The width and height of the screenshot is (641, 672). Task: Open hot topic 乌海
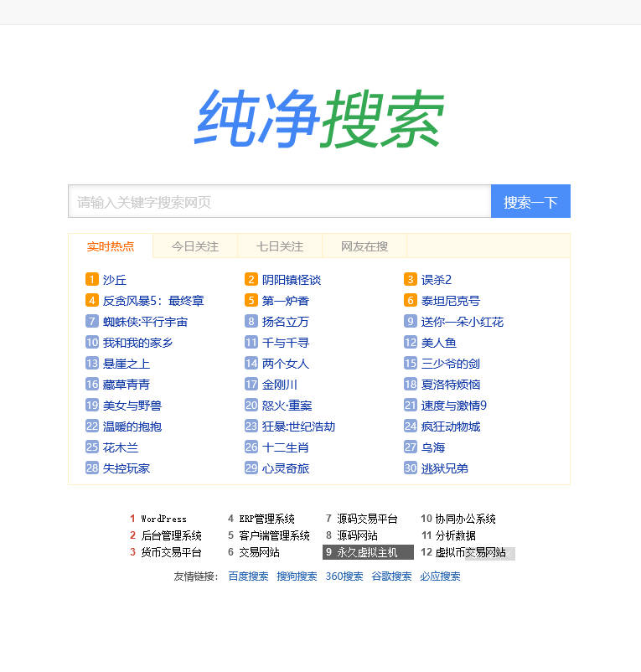point(432,447)
